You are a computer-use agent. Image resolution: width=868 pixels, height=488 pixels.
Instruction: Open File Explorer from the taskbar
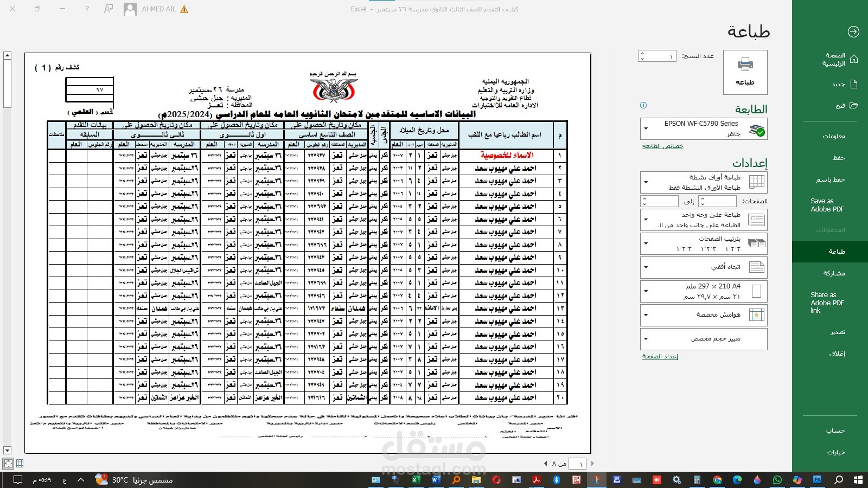click(476, 480)
